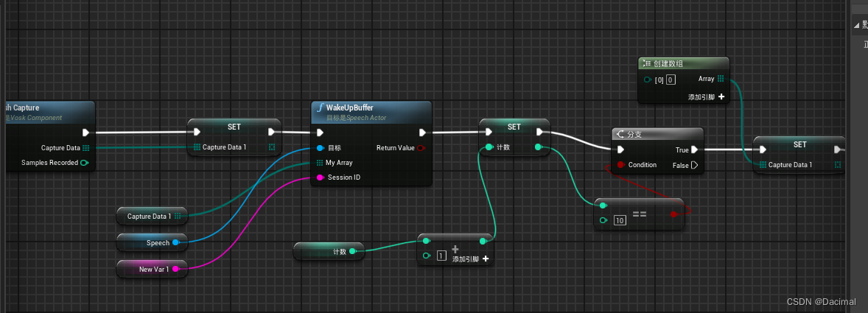Click the 计数 getter node's output pin

[x=353, y=252]
